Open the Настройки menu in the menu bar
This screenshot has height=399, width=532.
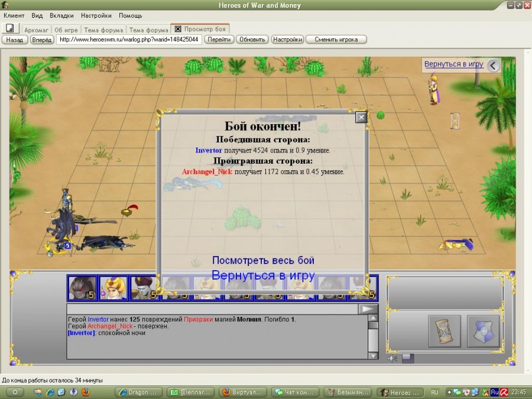[96, 15]
